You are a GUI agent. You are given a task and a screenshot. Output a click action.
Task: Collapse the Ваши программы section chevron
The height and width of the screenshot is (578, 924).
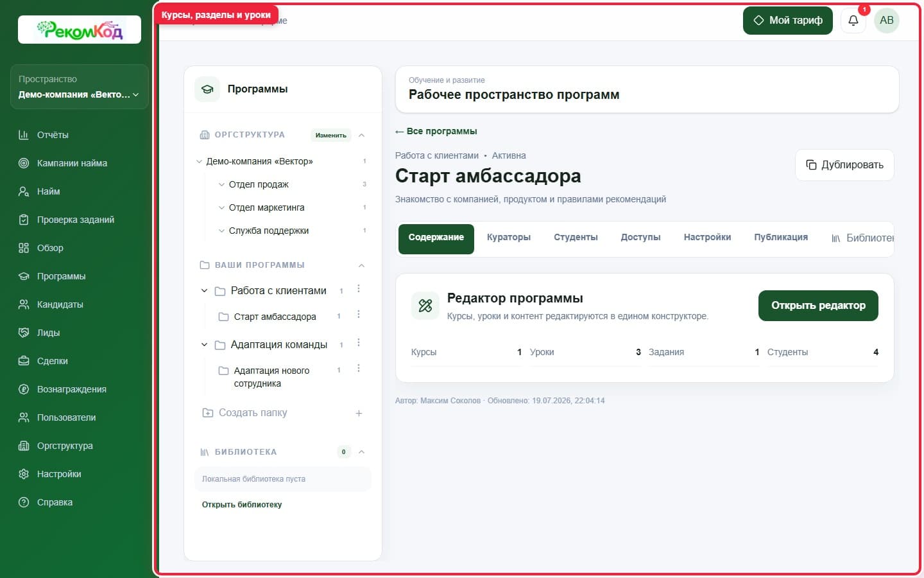point(361,265)
